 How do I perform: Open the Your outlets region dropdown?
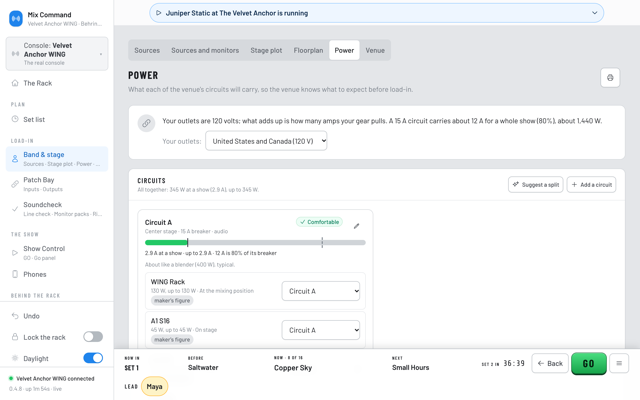[266, 141]
